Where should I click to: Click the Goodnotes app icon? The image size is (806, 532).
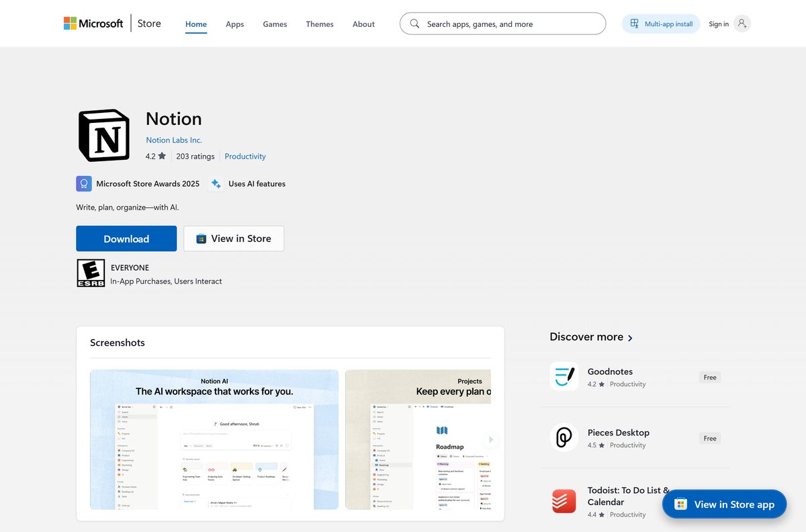pyautogui.click(x=564, y=376)
